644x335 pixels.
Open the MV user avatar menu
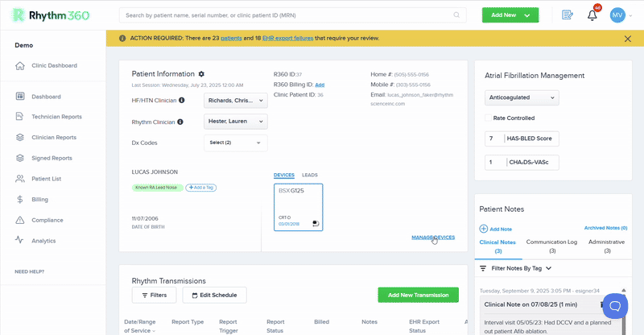tap(617, 15)
